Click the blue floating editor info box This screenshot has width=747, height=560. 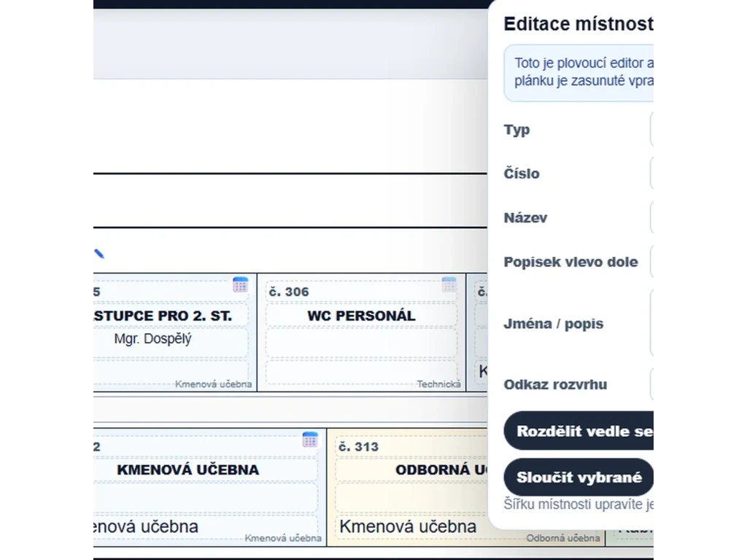(578, 73)
